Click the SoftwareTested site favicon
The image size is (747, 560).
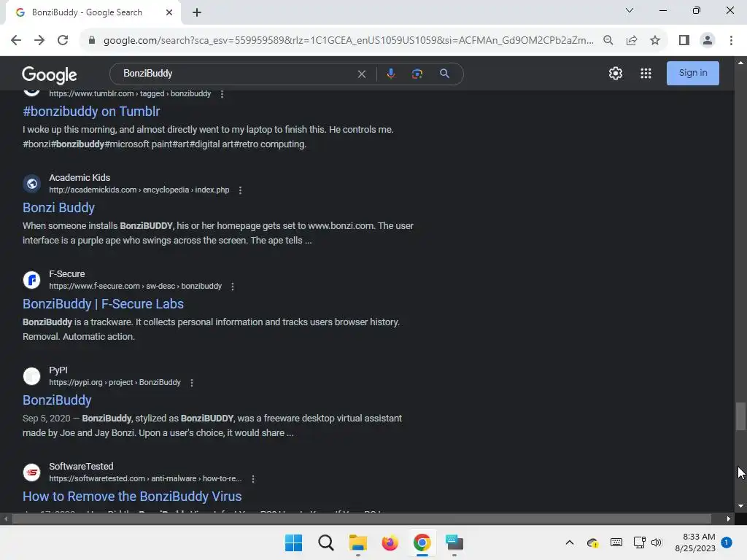[x=32, y=472]
